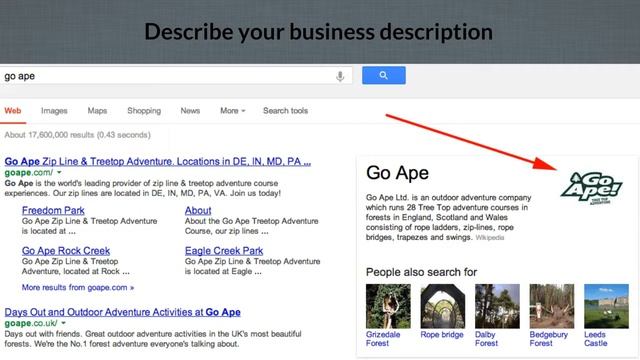Switch to the News tab
The height and width of the screenshot is (360, 640).
pos(190,111)
